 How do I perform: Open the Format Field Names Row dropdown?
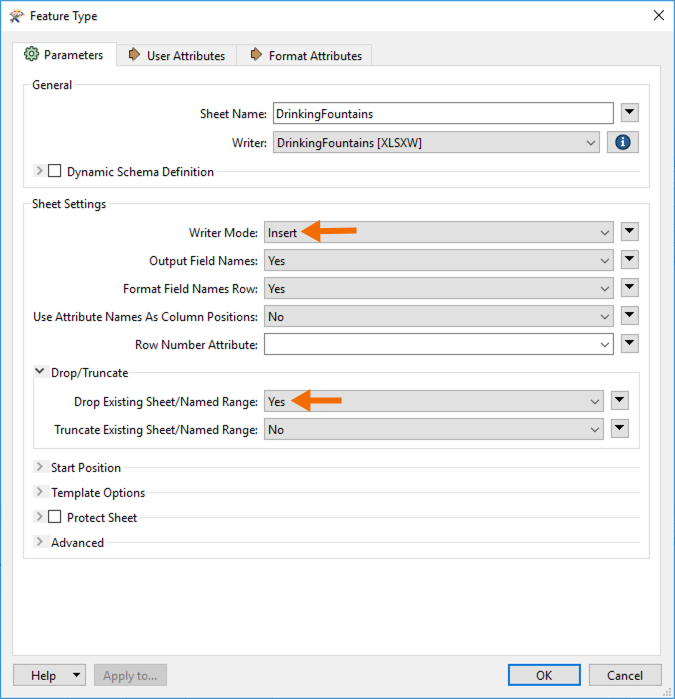pos(439,288)
